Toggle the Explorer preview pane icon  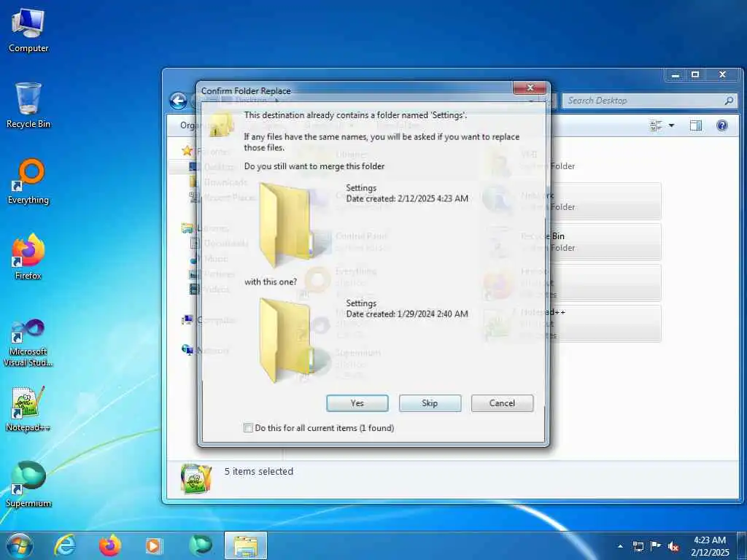click(x=696, y=125)
